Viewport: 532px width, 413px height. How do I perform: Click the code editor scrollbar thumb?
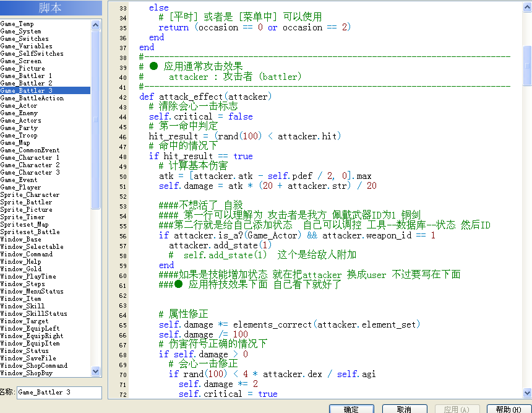(527, 66)
